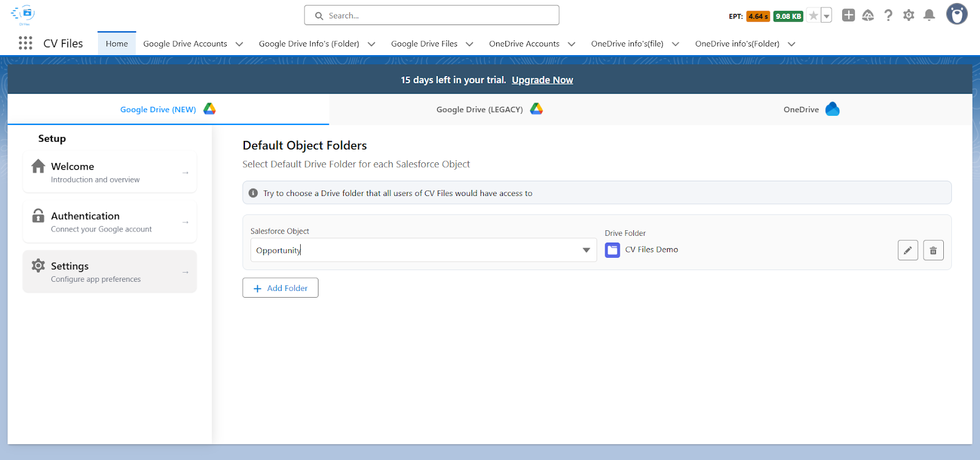Viewport: 980px width, 460px height.
Task: Click the Upgrade Now link
Action: tap(543, 80)
